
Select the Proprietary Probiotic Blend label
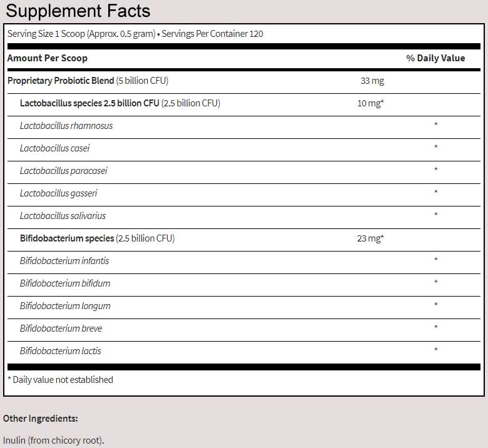[x=61, y=81]
